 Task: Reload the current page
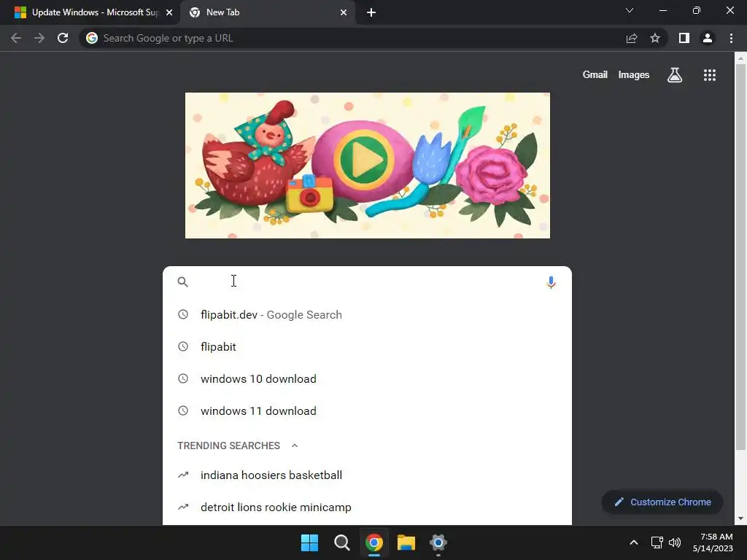tap(63, 38)
